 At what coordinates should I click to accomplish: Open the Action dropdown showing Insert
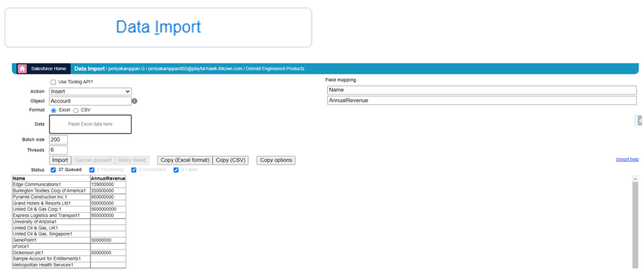click(x=90, y=91)
